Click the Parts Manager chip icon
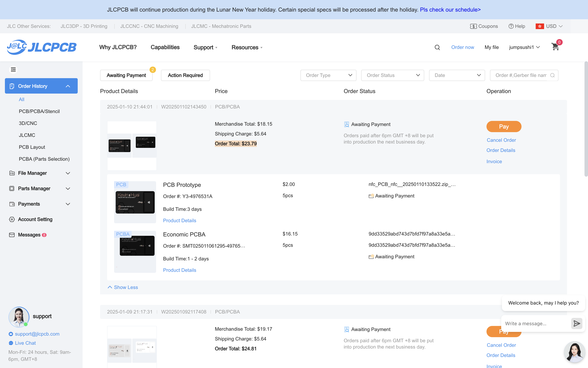Viewport: 588px width, 368px height. 12,188
